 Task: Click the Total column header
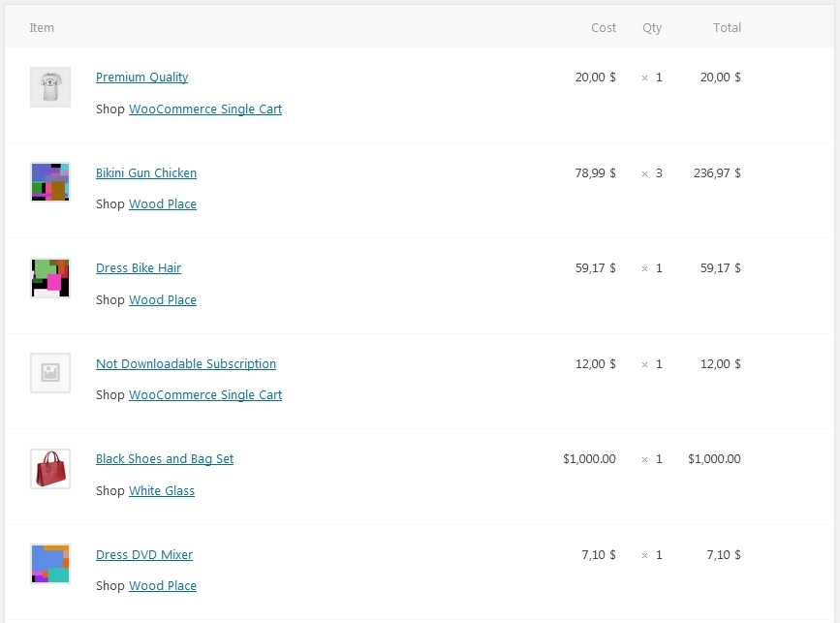click(727, 28)
